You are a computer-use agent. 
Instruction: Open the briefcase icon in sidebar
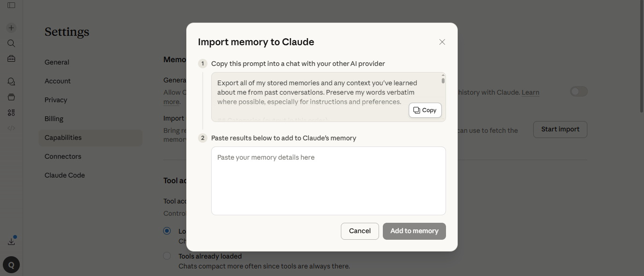[11, 59]
